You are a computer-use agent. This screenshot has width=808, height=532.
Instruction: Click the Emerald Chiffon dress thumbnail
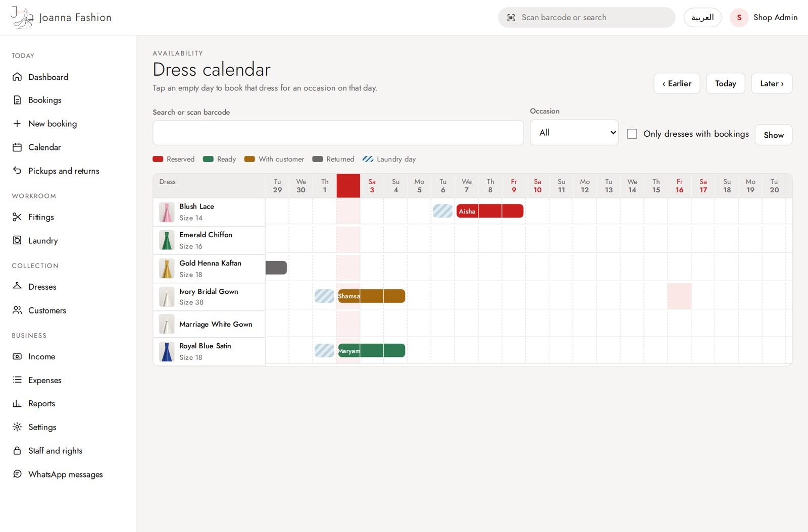click(x=167, y=241)
